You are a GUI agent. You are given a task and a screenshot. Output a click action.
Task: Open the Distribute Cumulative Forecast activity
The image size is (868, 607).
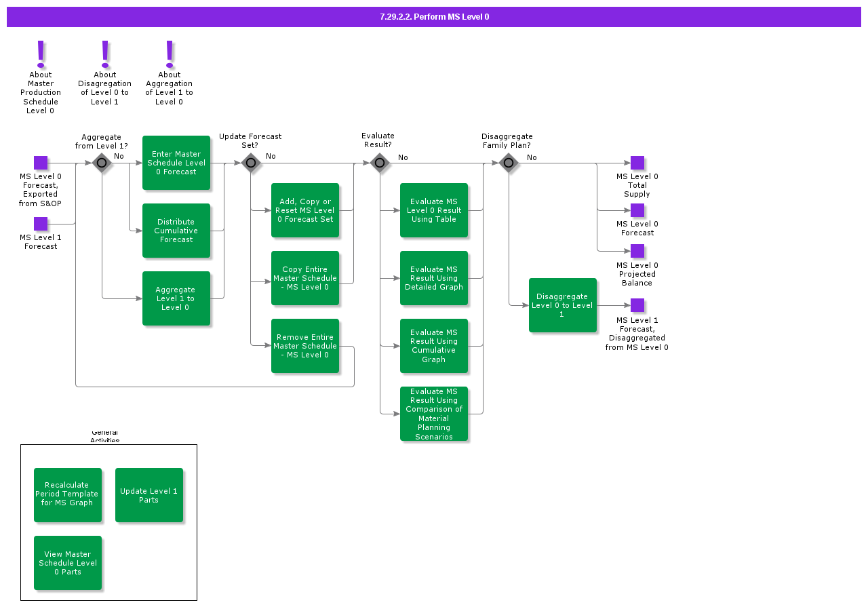click(x=176, y=231)
